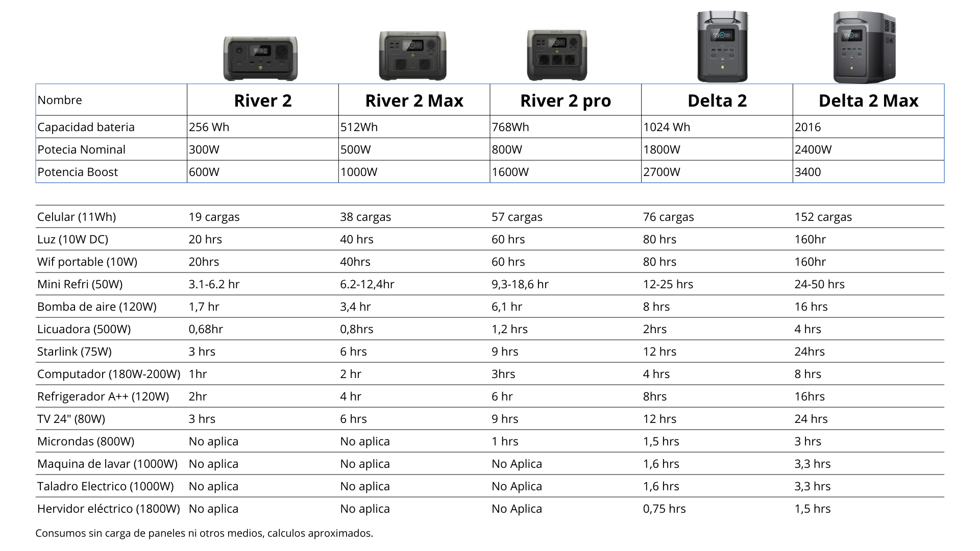Select the Delta 2 column header

[x=717, y=101]
